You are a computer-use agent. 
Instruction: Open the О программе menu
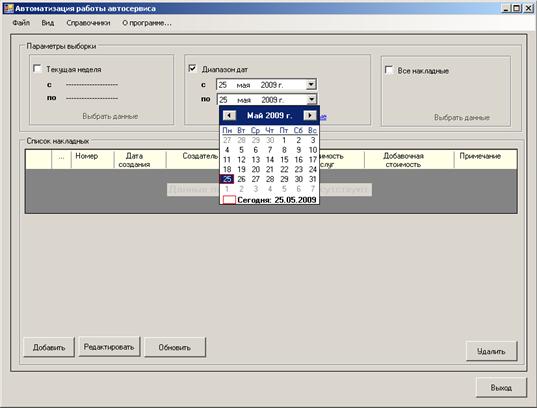(x=147, y=23)
